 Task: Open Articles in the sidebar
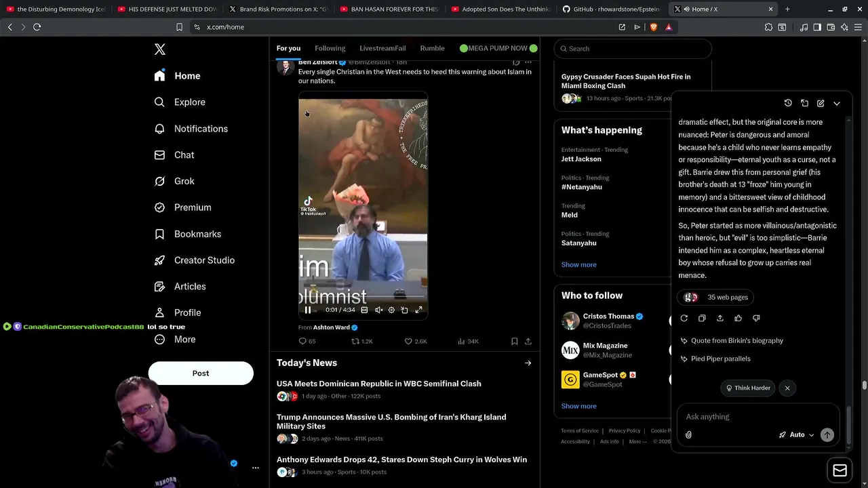(180, 287)
